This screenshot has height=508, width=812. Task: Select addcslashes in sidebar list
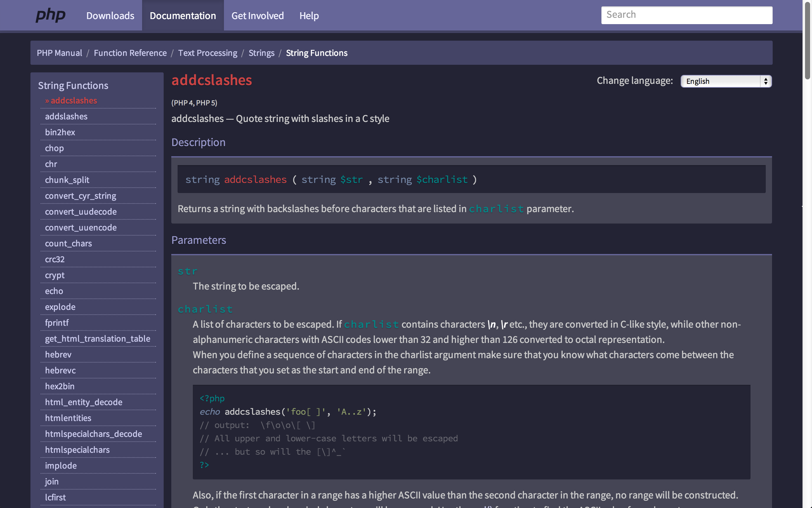(71, 100)
